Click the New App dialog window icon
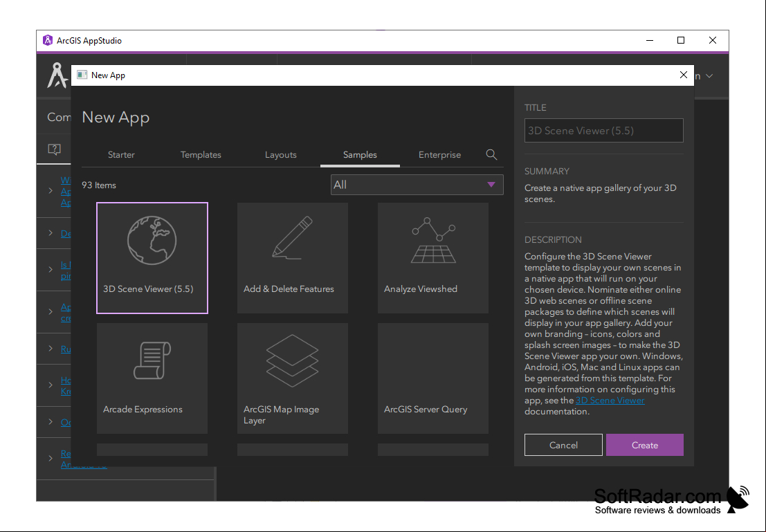Viewport: 766px width, 532px height. (x=82, y=75)
